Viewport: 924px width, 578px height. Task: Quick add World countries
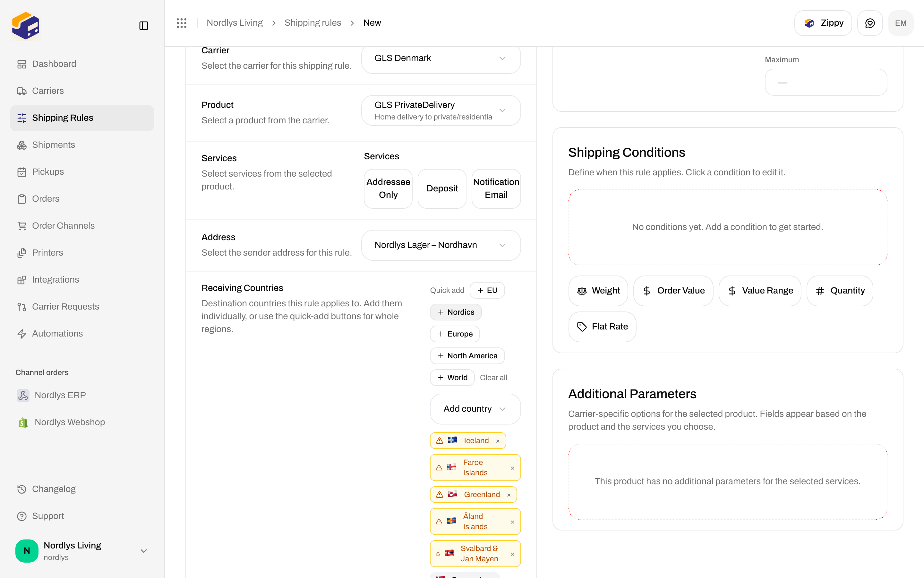(x=452, y=378)
